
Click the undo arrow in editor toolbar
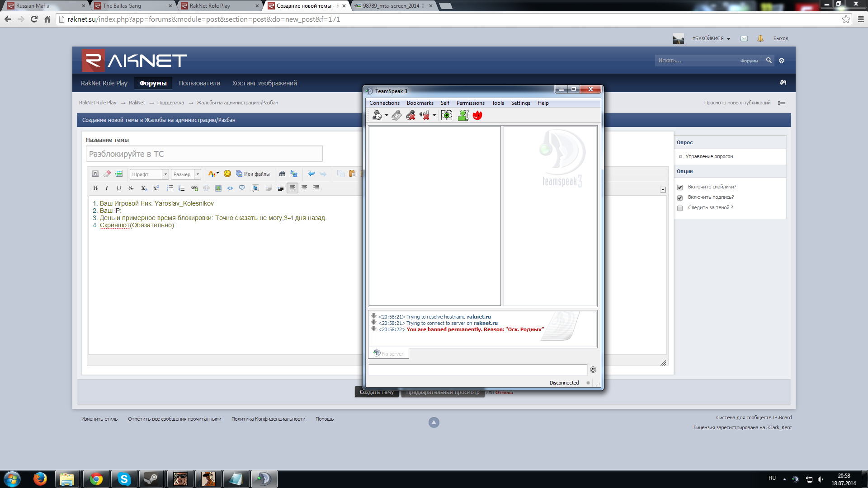pyautogui.click(x=311, y=174)
